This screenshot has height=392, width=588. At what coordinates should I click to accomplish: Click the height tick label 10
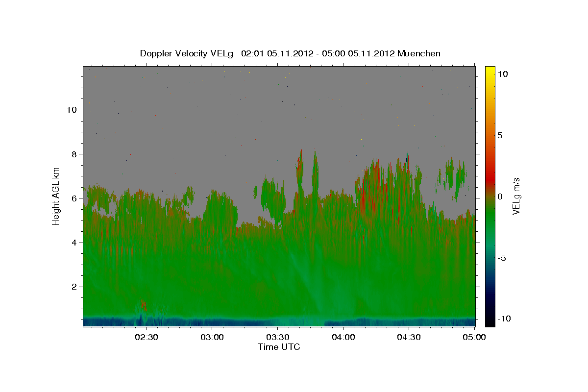[x=73, y=110]
